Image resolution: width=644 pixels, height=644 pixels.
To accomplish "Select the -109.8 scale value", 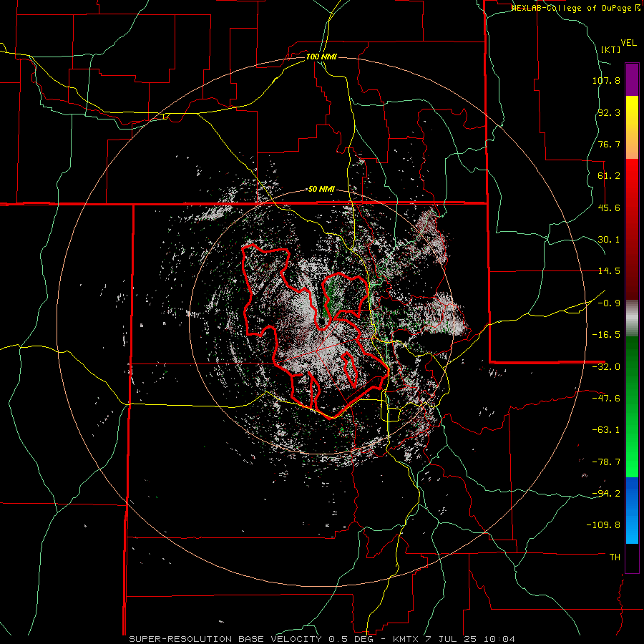I will pyautogui.click(x=604, y=525).
